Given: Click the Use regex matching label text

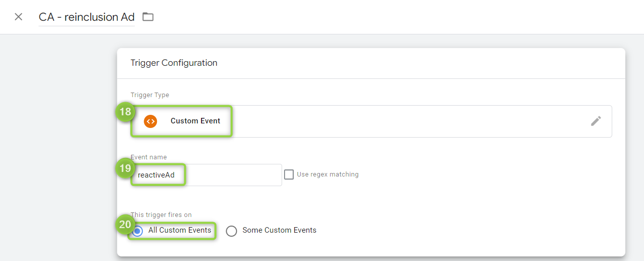Looking at the screenshot, I should (328, 175).
